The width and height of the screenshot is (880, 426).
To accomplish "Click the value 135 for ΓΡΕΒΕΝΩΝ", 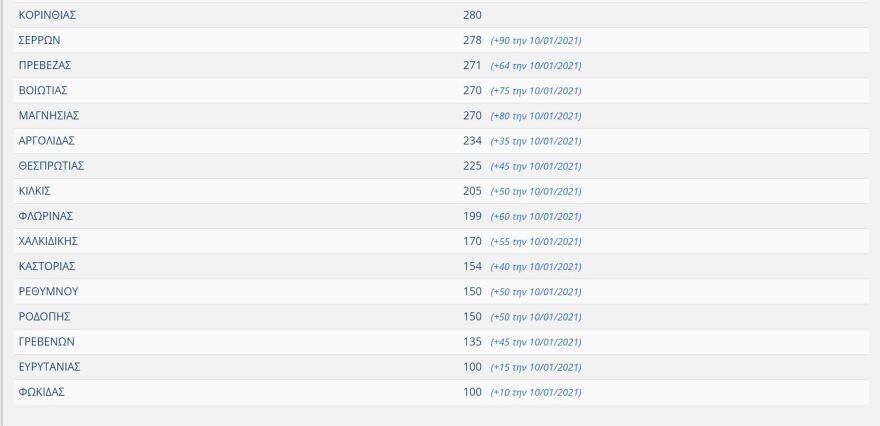I will click(473, 341).
